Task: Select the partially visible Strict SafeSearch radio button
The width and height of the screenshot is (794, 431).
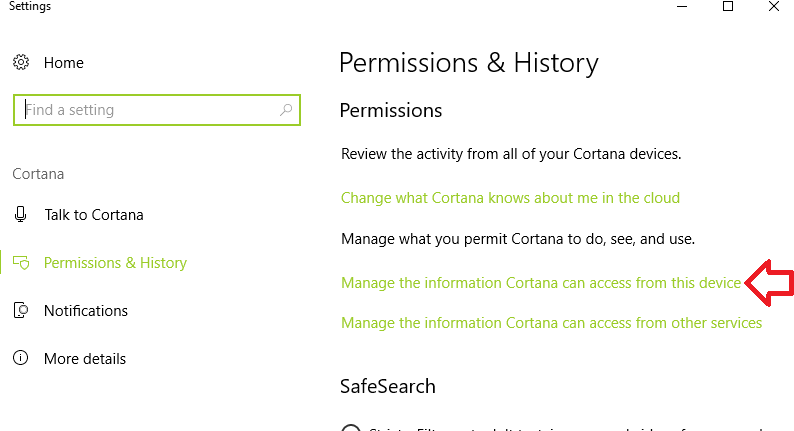Action: tap(351, 428)
